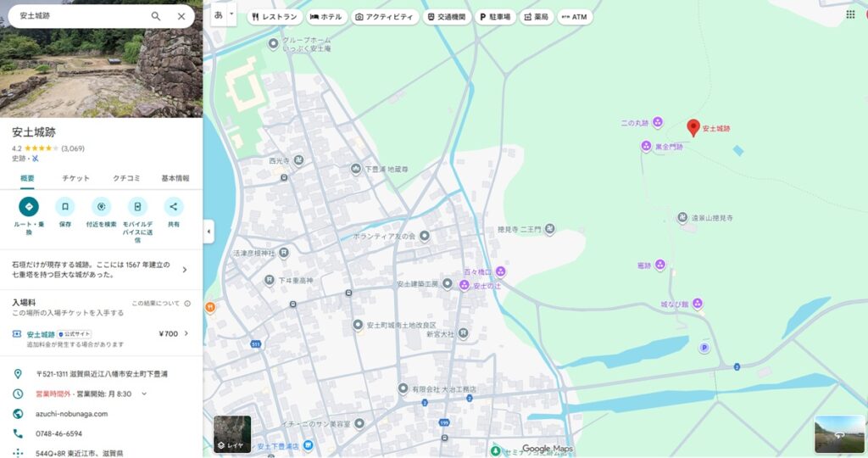Toggle the レイヤ map layer thumbnail
Screen dimensions: 868x458
pos(232,433)
